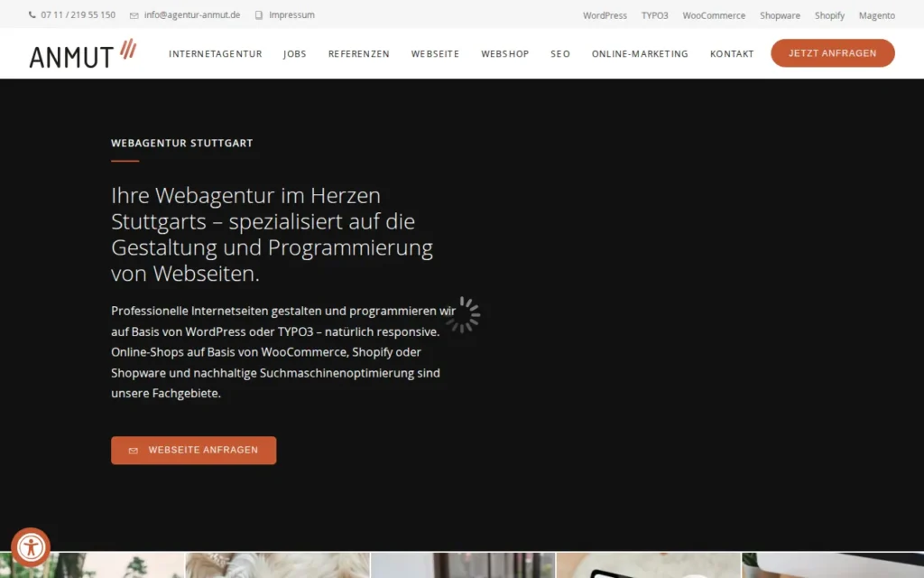Click the Impressum page icon

(259, 15)
